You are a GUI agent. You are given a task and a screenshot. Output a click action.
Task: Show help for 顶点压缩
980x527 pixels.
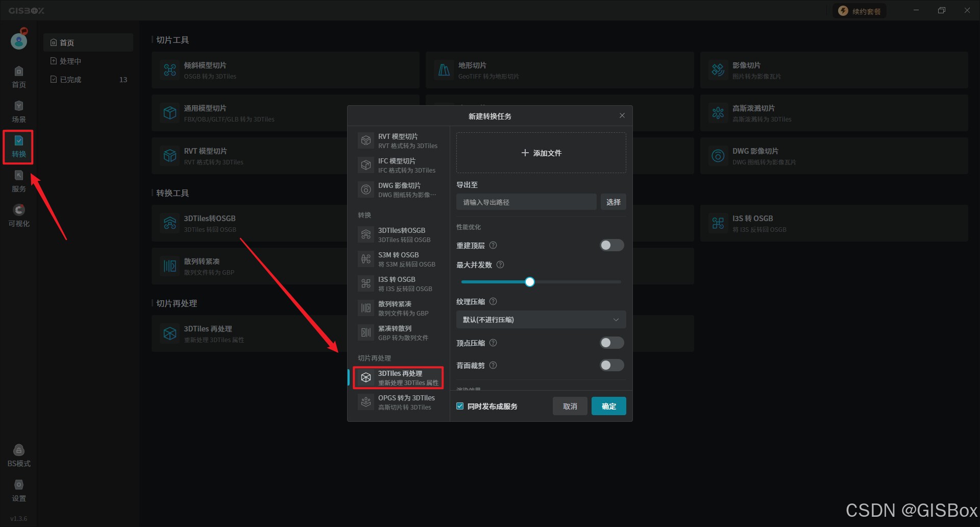(x=493, y=343)
